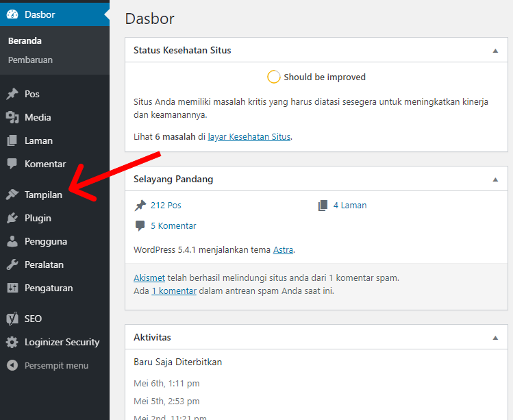
Task: Open Pembaruan submenu item
Action: (x=30, y=60)
